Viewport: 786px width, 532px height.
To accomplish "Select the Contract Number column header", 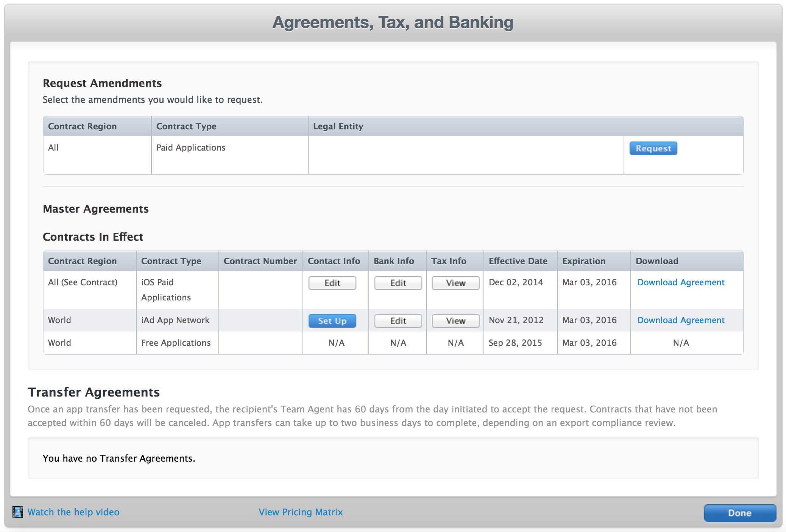I will [260, 261].
